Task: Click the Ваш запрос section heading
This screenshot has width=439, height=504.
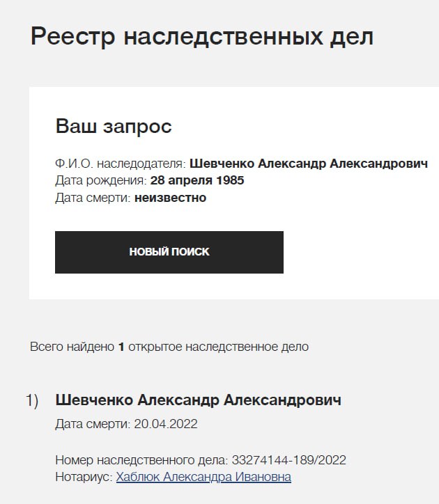Action: click(114, 127)
